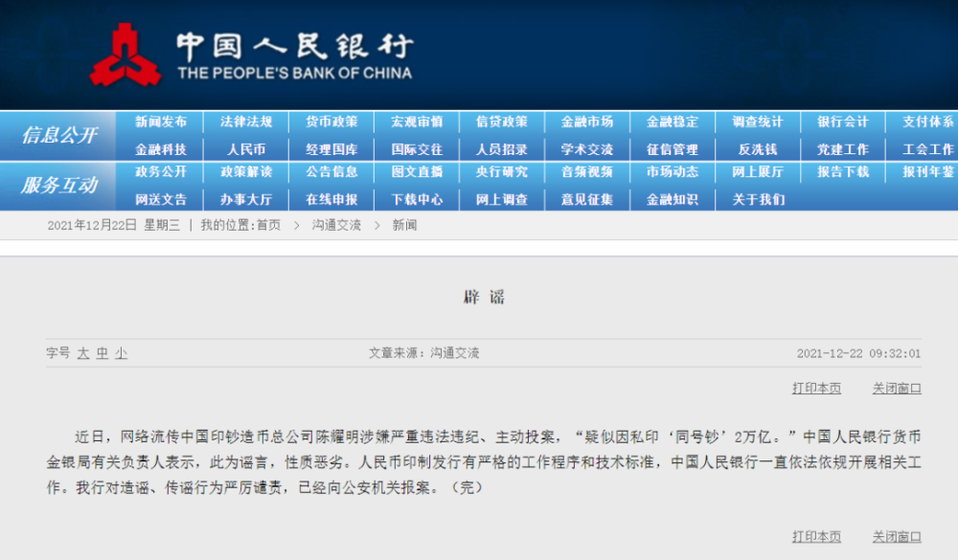Open 公告信息 menu item
958x560 pixels.
[x=331, y=171]
